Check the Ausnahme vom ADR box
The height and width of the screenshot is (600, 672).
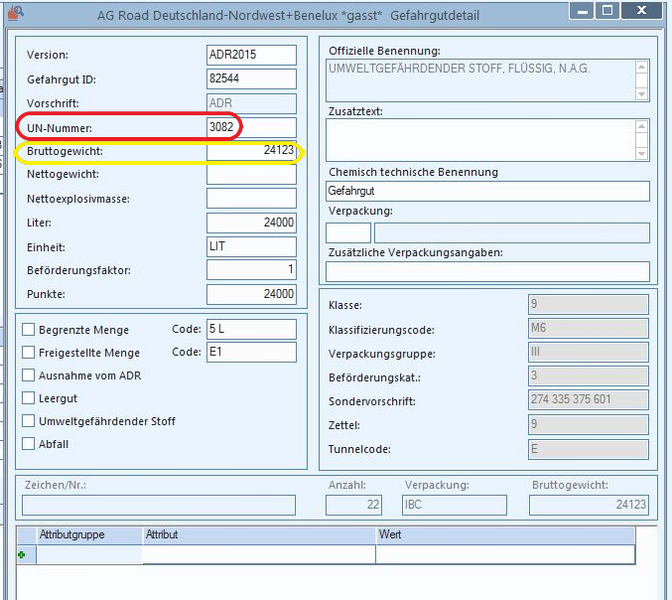click(x=28, y=375)
